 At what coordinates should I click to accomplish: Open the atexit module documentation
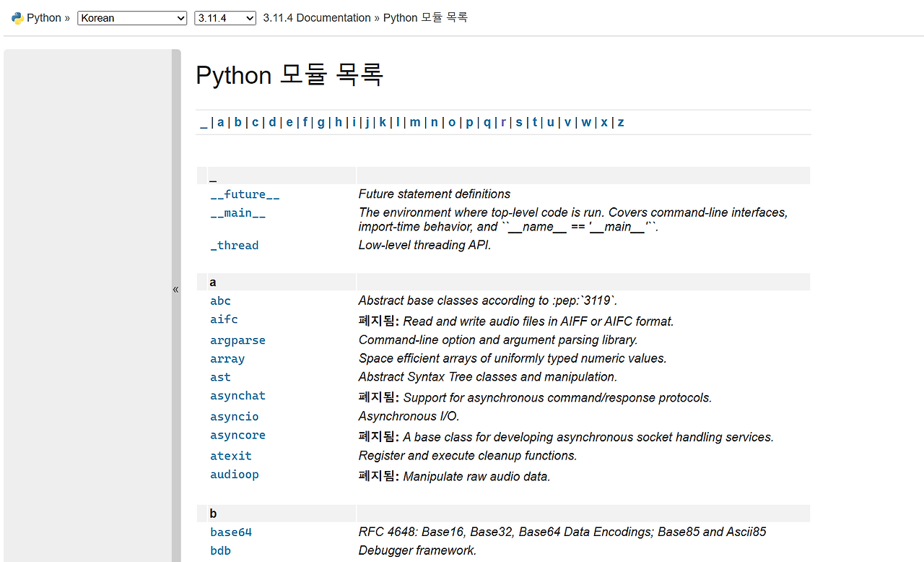pos(231,455)
